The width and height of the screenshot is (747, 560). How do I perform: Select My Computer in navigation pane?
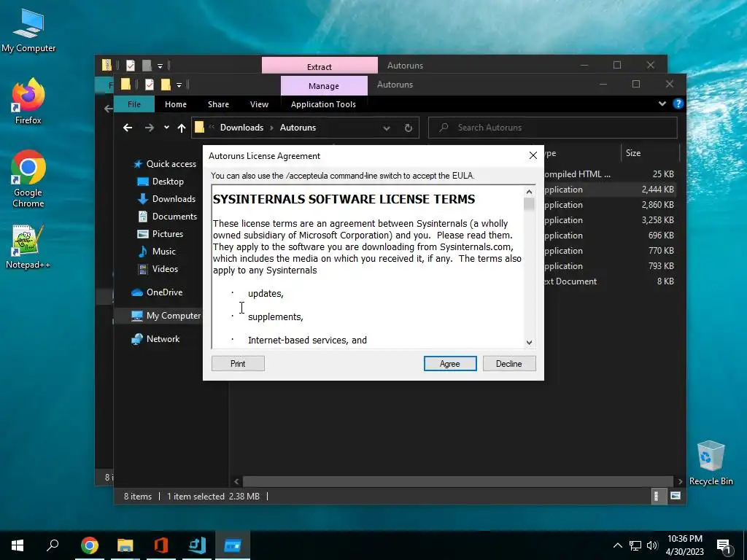[166, 316]
